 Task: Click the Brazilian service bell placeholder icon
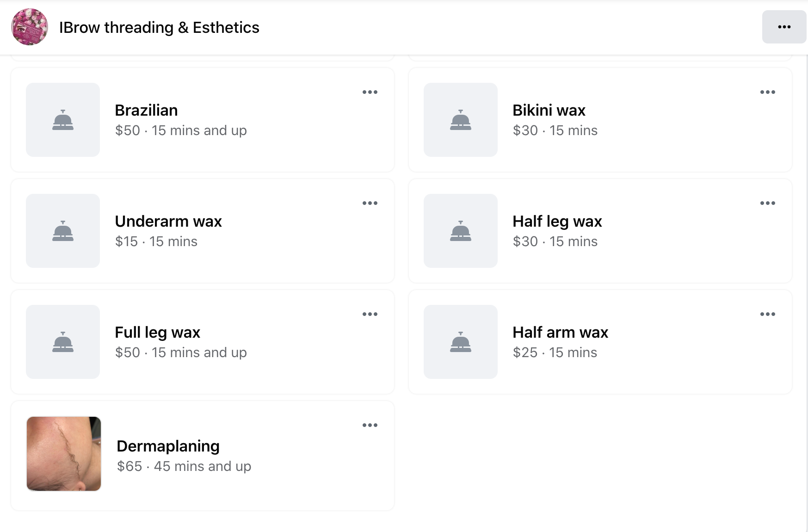tap(63, 120)
